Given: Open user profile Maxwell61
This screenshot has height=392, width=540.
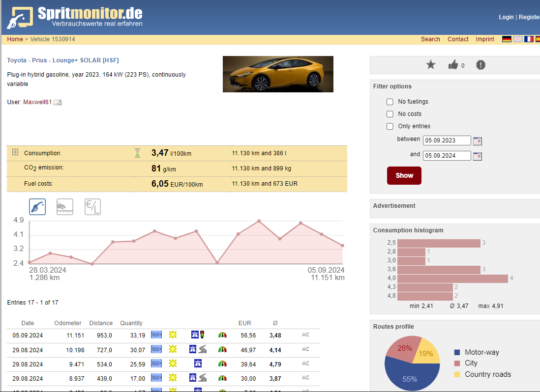Looking at the screenshot, I should coord(37,102).
